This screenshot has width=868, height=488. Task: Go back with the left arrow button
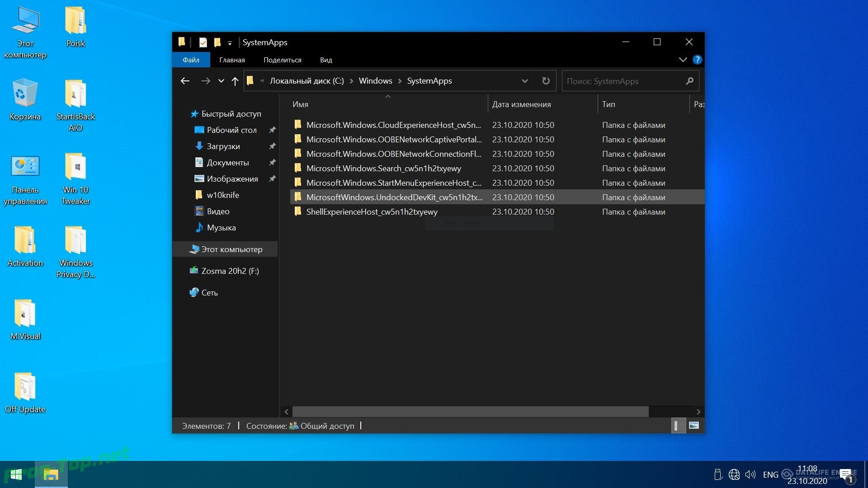point(185,81)
